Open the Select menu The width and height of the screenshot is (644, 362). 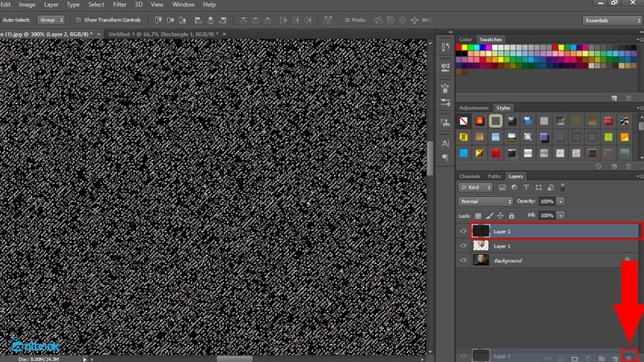click(96, 5)
